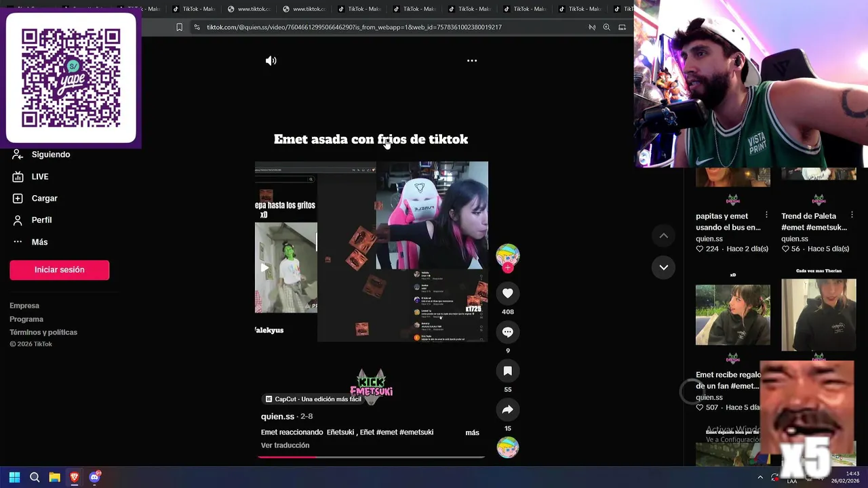Click the muted-media icon in address bar
This screenshot has width=868, height=488.
(x=591, y=27)
